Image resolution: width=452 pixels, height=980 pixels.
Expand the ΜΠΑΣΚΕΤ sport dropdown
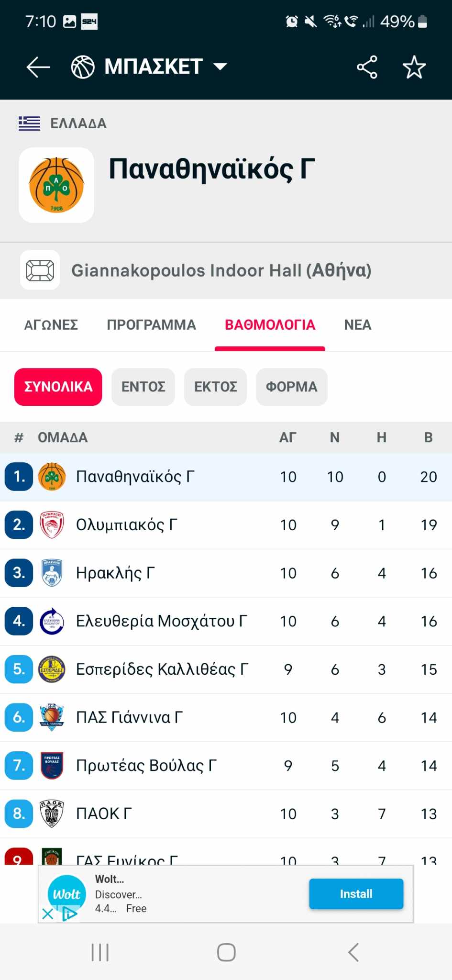click(x=220, y=67)
